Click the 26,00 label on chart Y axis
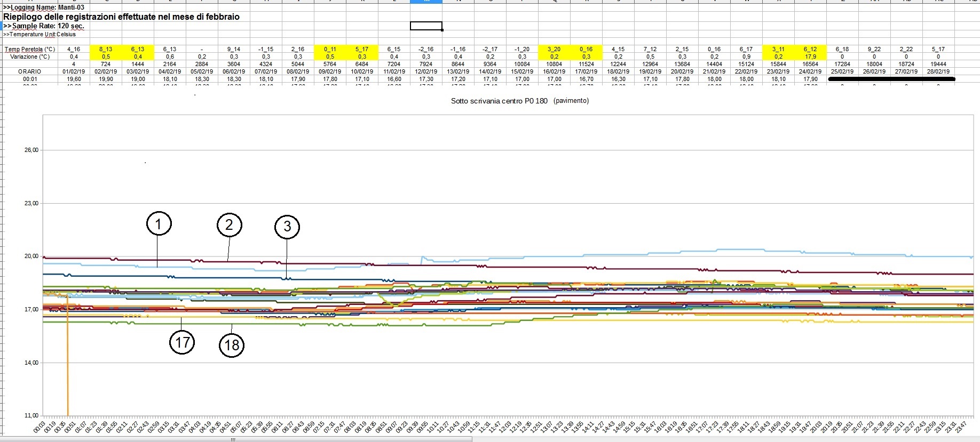980x442 pixels. (x=31, y=150)
